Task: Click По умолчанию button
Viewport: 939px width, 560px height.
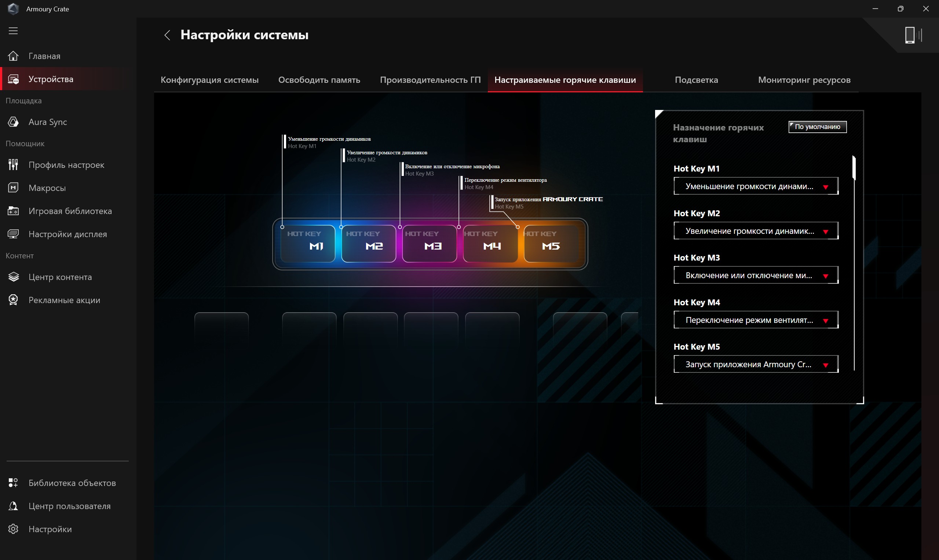Action: (818, 127)
